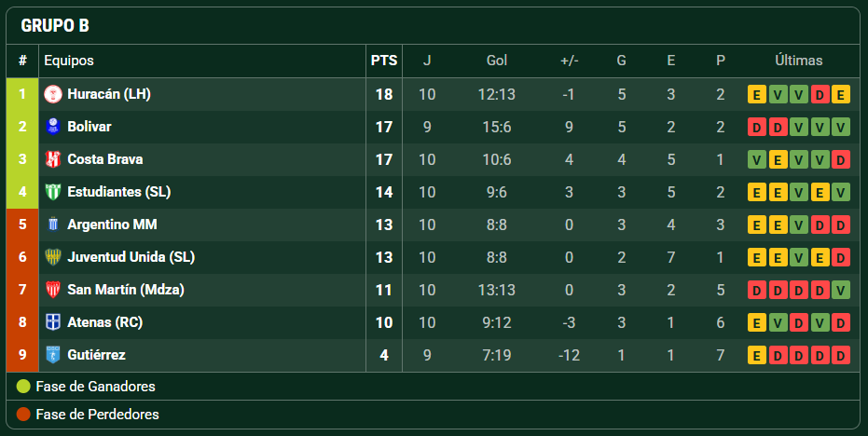The image size is (868, 436).
Task: Sort by the PTS column header
Action: coord(383,61)
